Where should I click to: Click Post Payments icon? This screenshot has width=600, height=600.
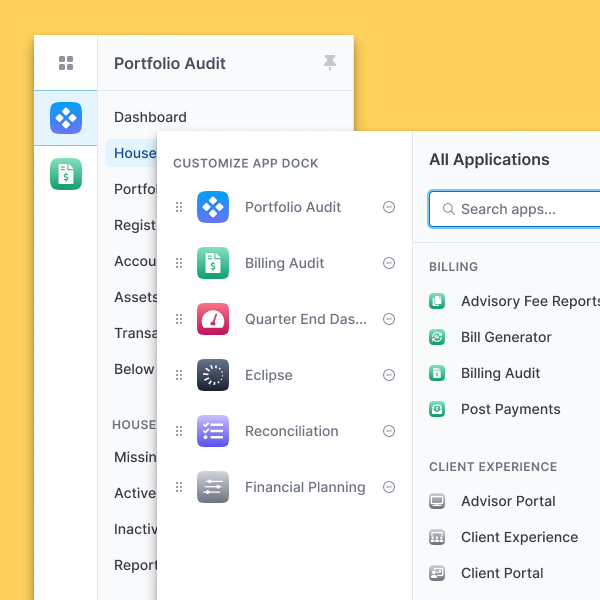(x=437, y=409)
